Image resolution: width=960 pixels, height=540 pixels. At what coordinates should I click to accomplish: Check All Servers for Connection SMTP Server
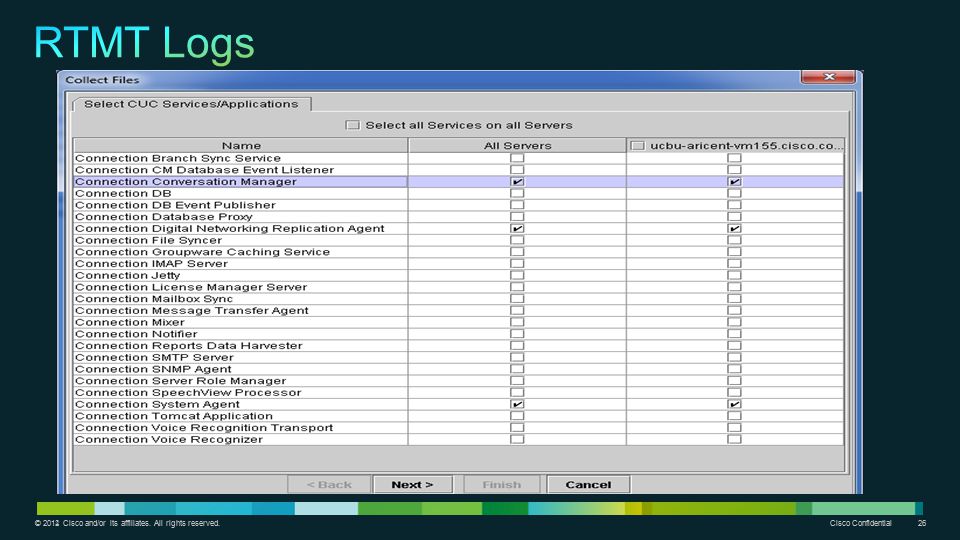coord(517,357)
